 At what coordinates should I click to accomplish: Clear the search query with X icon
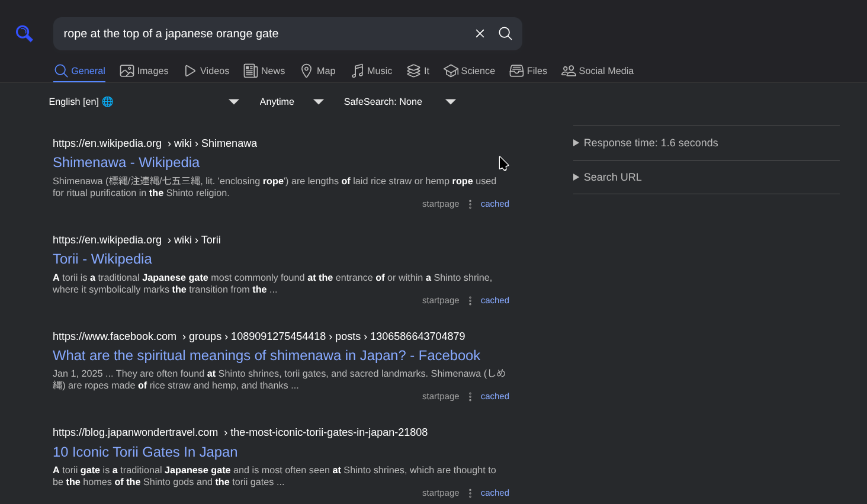480,34
